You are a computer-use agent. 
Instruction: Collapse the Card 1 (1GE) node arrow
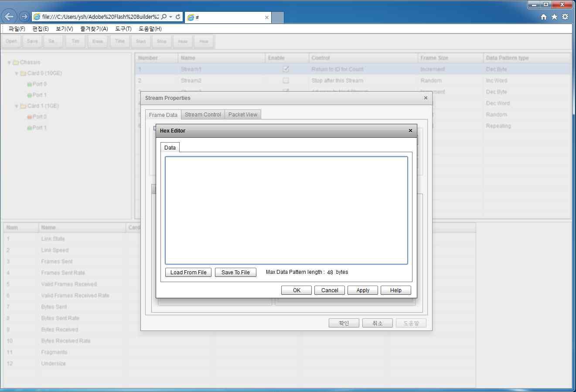pyautogui.click(x=17, y=106)
